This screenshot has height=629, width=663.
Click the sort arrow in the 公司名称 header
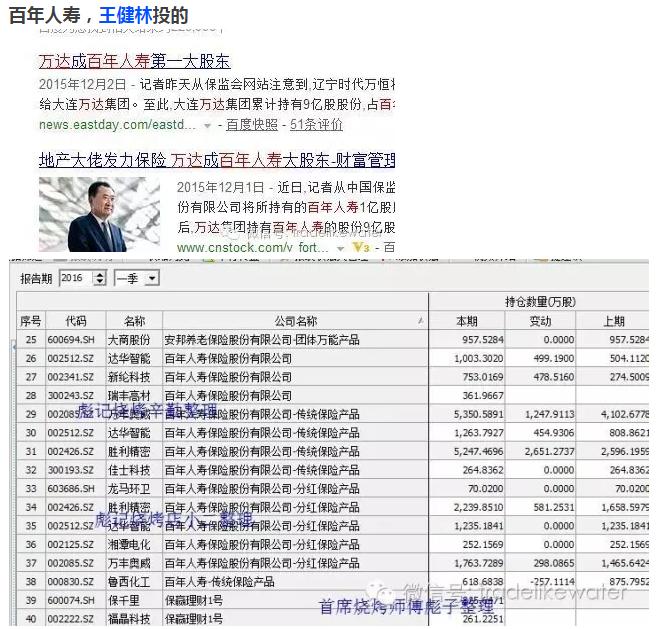pos(421,320)
